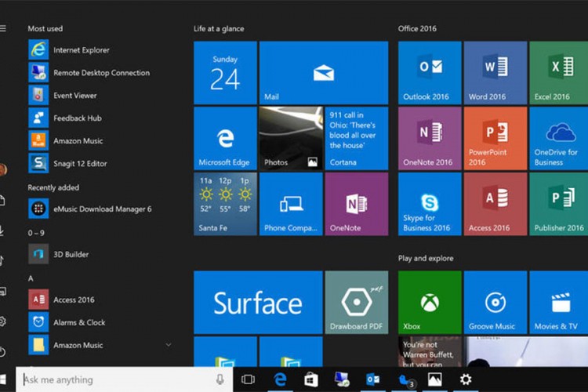Click the microphone icon in search box

pos(220,379)
